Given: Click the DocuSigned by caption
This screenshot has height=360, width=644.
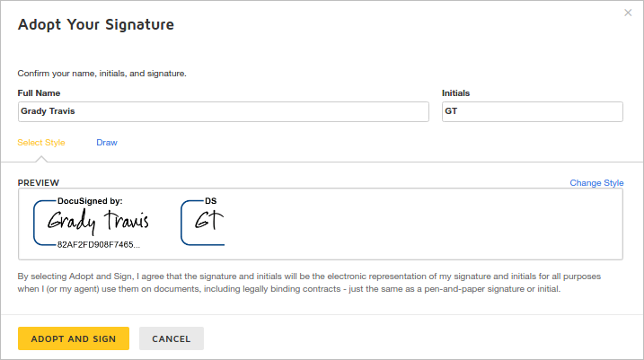Looking at the screenshot, I should coord(90,201).
